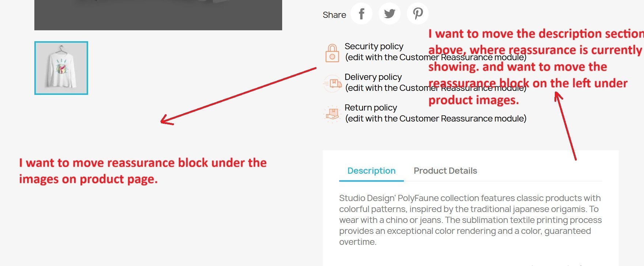Click the Security policy heading text
This screenshot has height=266, width=644.
[374, 46]
